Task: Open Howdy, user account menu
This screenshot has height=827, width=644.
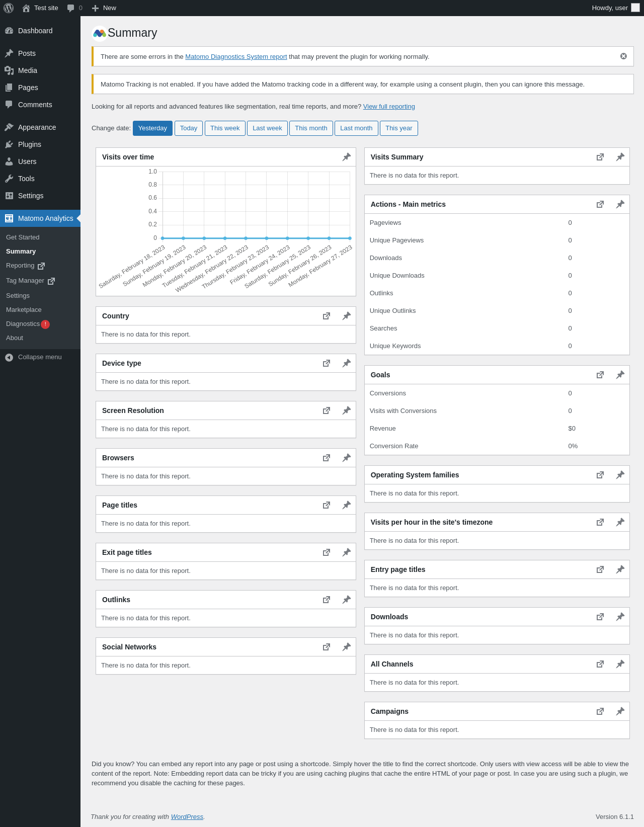Action: pyautogui.click(x=616, y=8)
